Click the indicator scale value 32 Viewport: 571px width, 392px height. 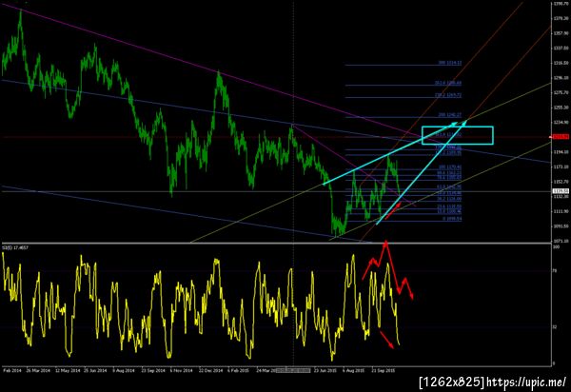[555, 327]
